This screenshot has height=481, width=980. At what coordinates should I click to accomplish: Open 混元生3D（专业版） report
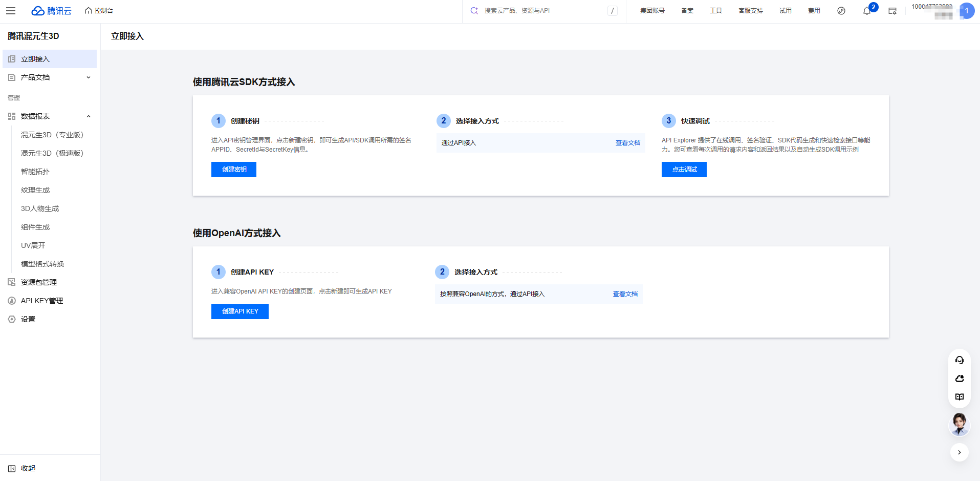pos(52,135)
